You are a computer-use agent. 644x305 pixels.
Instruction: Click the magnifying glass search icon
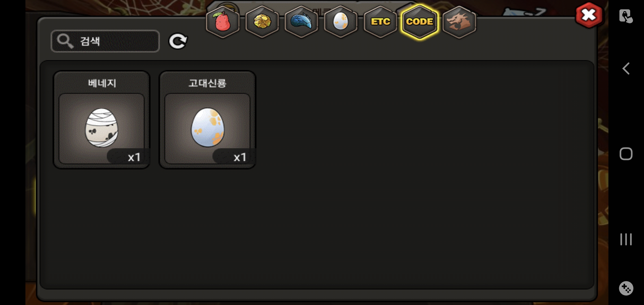[x=65, y=41]
